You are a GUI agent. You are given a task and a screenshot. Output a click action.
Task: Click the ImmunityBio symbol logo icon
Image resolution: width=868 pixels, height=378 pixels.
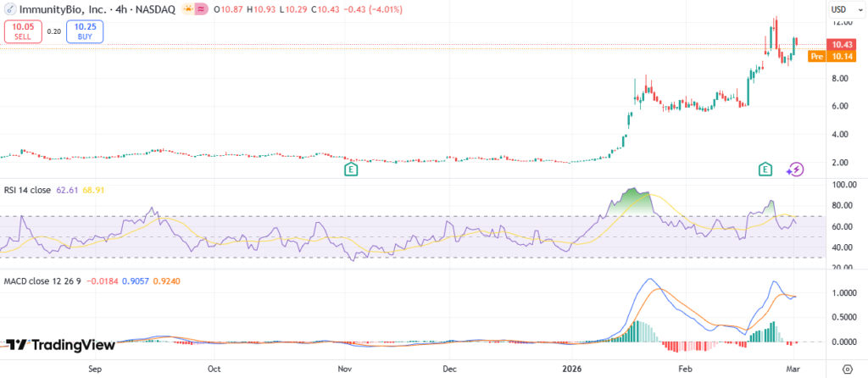(12, 9)
